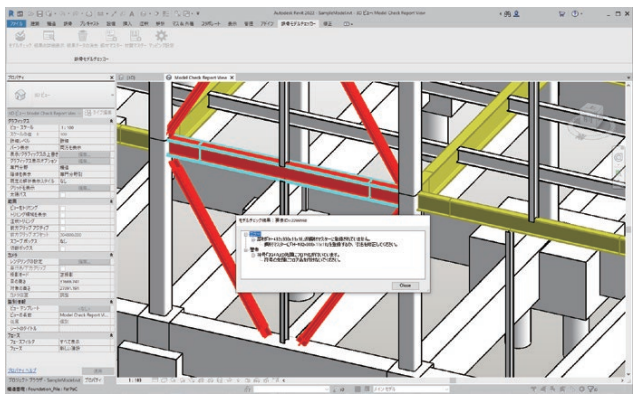Collapse the 警告 warning node in results tree
Screen dimensions: 638x401
coord(247,252)
